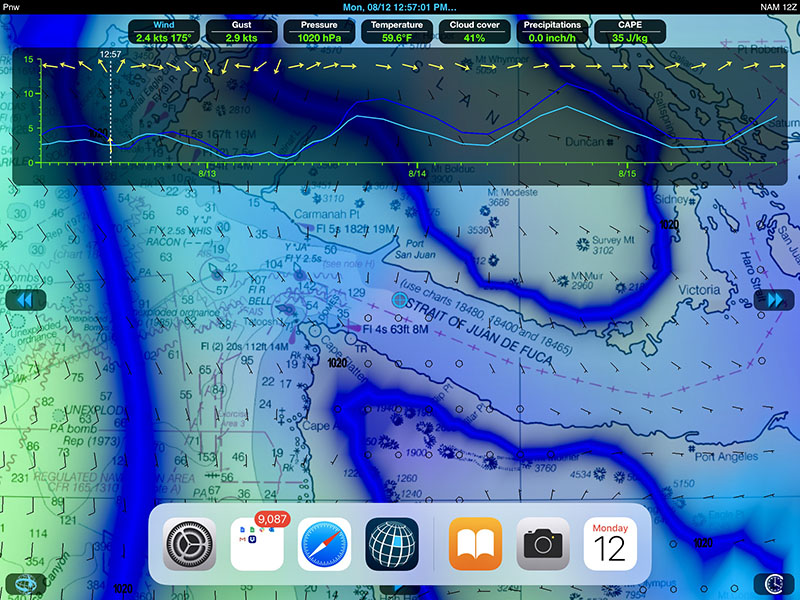Click the Fl (2) 20s 112ft 14M label
The width and height of the screenshot is (800, 600).
[244, 346]
